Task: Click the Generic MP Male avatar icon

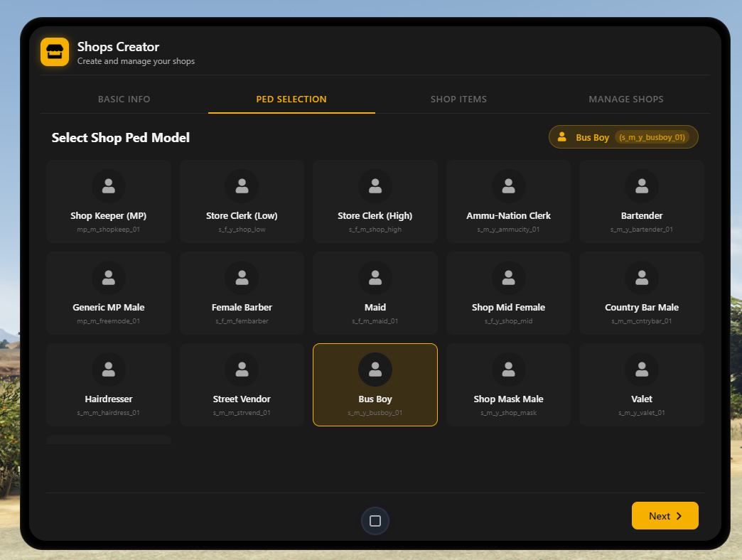Action: [108, 278]
